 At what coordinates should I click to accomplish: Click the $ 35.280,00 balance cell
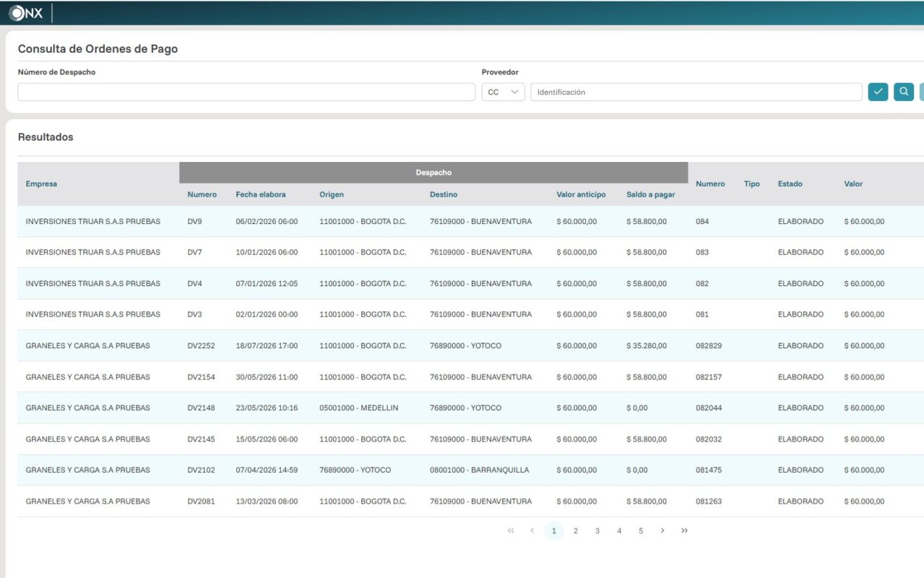tap(647, 345)
